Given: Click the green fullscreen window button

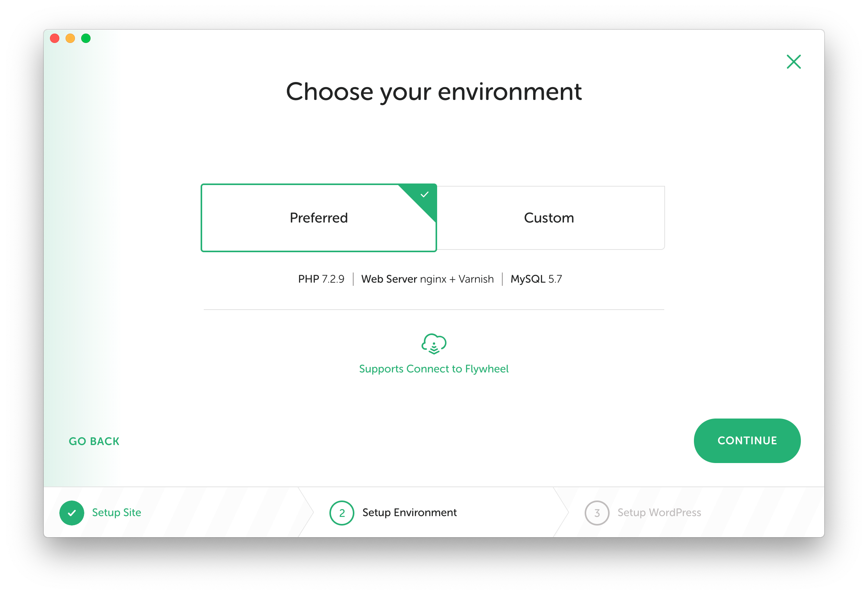Looking at the screenshot, I should tap(86, 38).
